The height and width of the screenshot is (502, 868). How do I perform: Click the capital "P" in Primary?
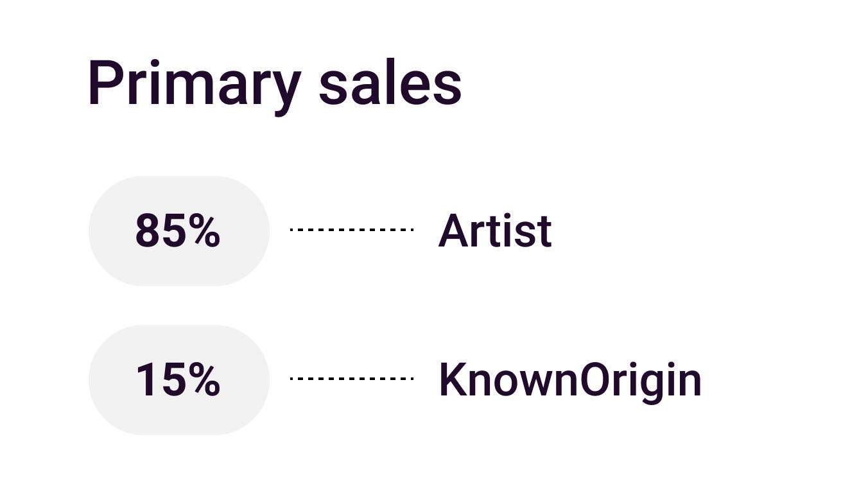(x=105, y=83)
